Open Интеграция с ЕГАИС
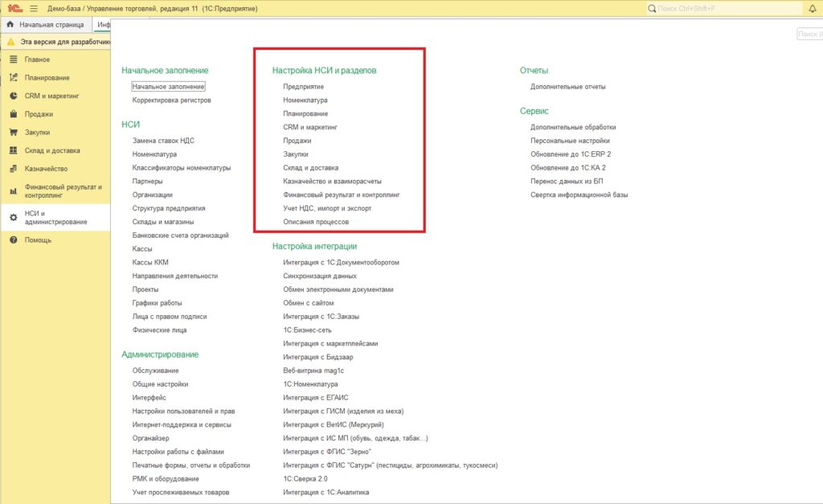The width and height of the screenshot is (823, 504). pyautogui.click(x=315, y=398)
